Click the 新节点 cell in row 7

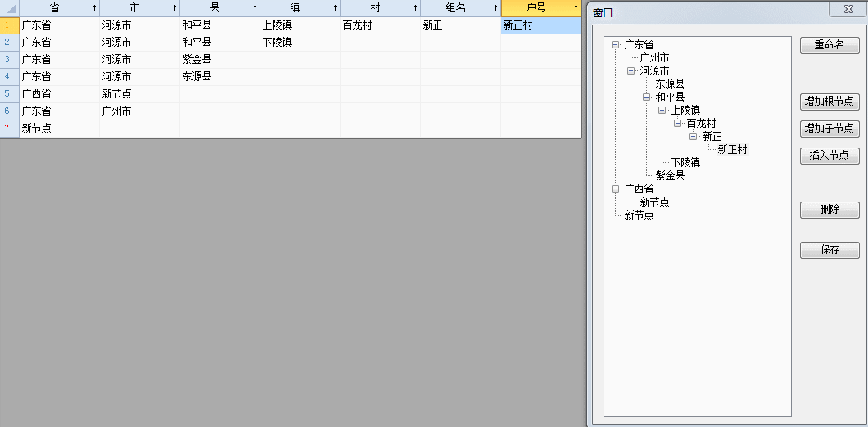59,128
